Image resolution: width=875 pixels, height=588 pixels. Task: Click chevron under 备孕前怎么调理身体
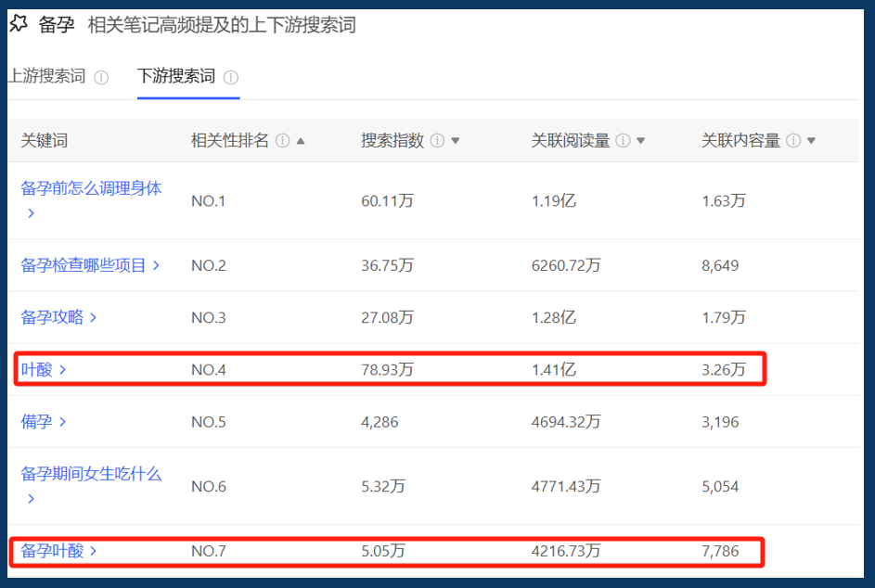(32, 213)
